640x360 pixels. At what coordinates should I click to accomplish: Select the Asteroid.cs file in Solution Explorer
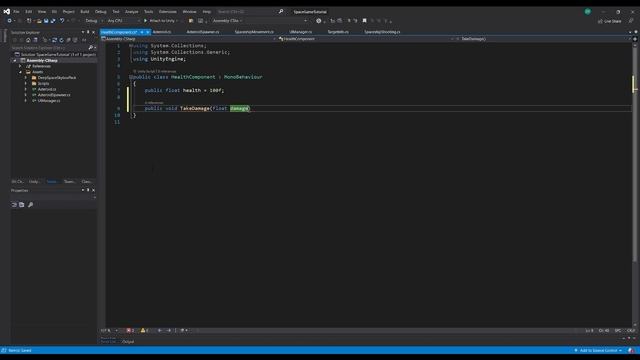[x=47, y=89]
